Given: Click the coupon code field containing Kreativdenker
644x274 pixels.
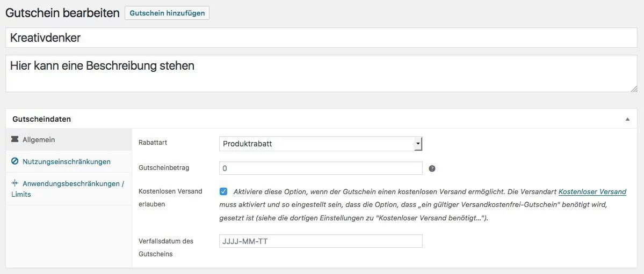Looking at the screenshot, I should coord(321,38).
